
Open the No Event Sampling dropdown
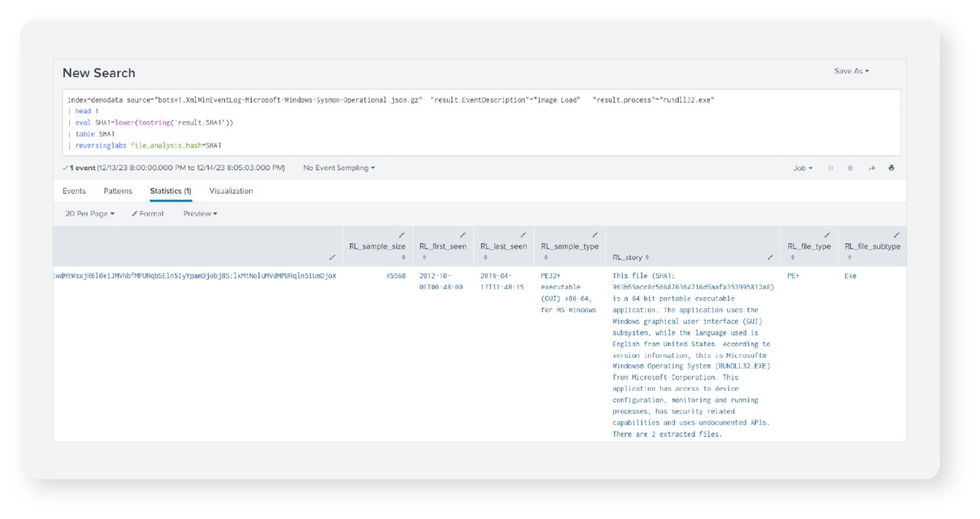339,168
